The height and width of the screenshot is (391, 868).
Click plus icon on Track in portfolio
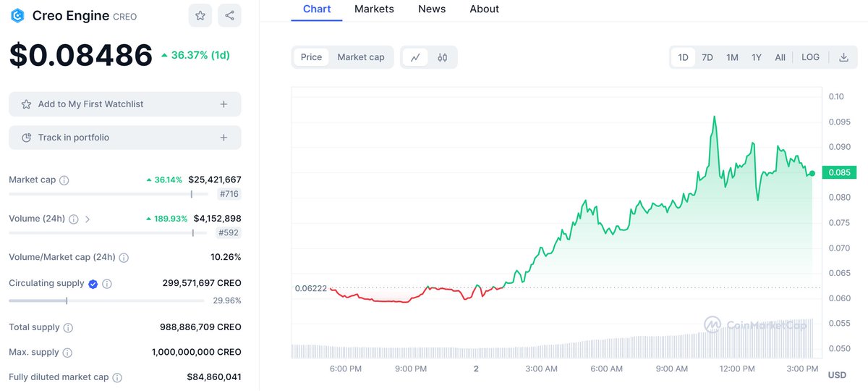pos(224,138)
